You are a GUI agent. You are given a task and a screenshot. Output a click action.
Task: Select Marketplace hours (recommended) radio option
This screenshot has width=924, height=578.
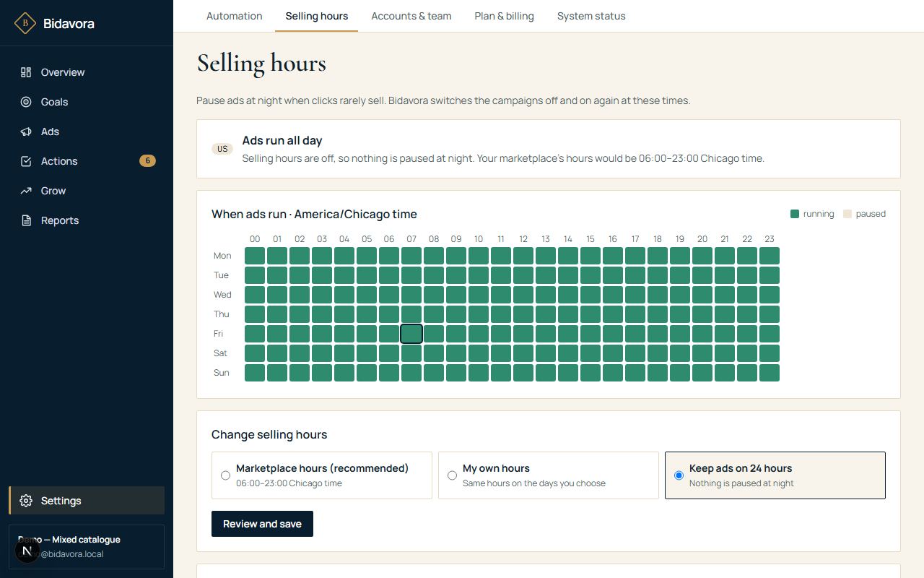pos(322,475)
